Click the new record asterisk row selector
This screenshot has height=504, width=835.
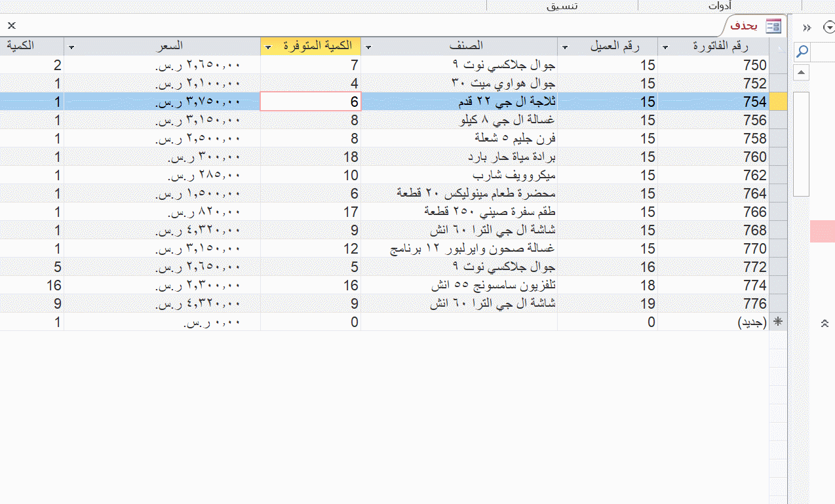[778, 322]
